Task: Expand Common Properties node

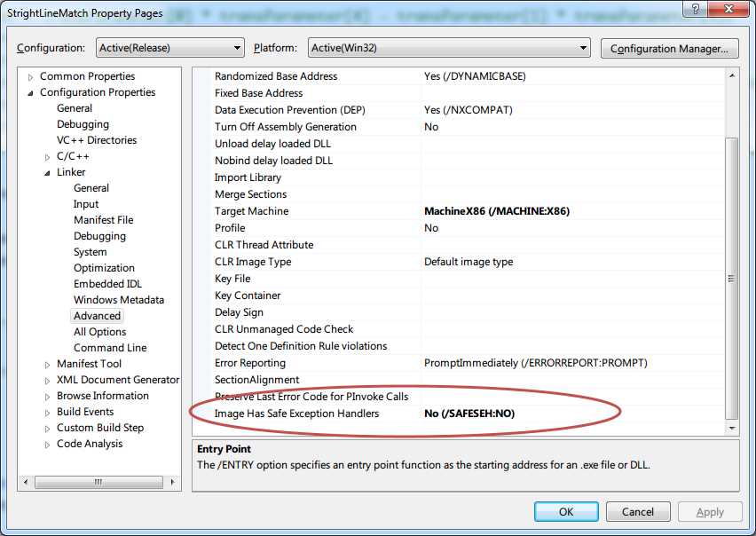Action: coord(31,77)
